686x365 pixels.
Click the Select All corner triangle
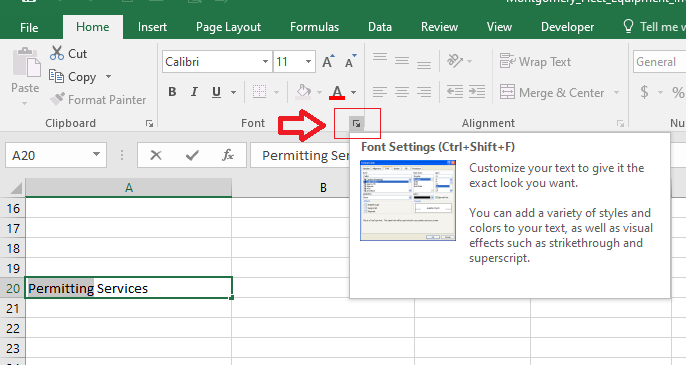pos(16,189)
